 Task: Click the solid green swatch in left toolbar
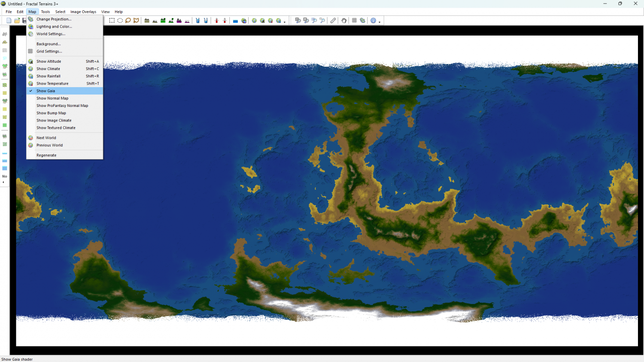pyautogui.click(x=5, y=125)
